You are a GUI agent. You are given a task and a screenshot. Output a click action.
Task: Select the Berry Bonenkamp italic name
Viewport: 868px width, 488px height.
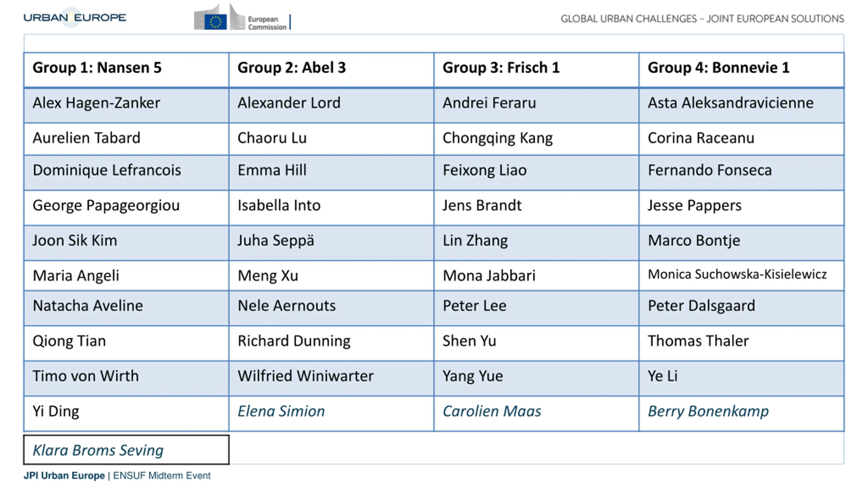[708, 411]
